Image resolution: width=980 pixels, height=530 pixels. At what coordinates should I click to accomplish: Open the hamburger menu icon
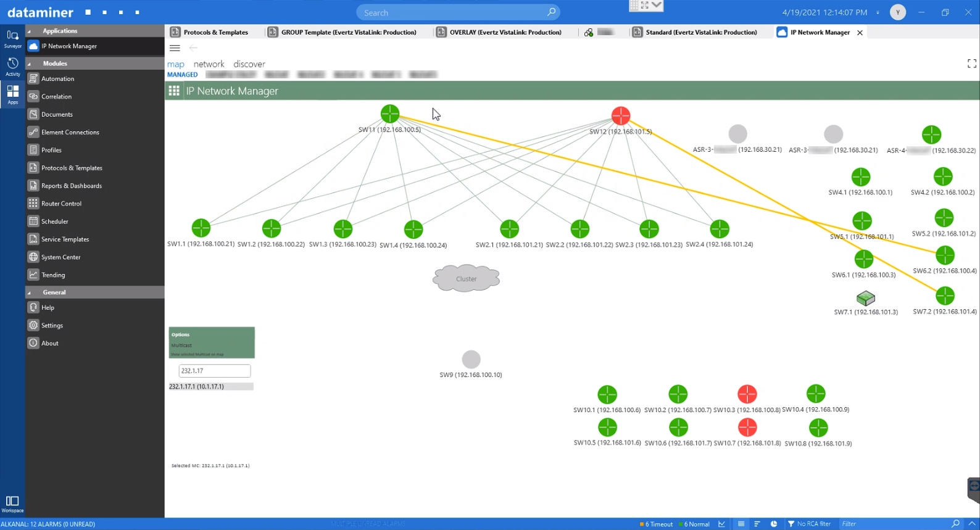click(175, 48)
